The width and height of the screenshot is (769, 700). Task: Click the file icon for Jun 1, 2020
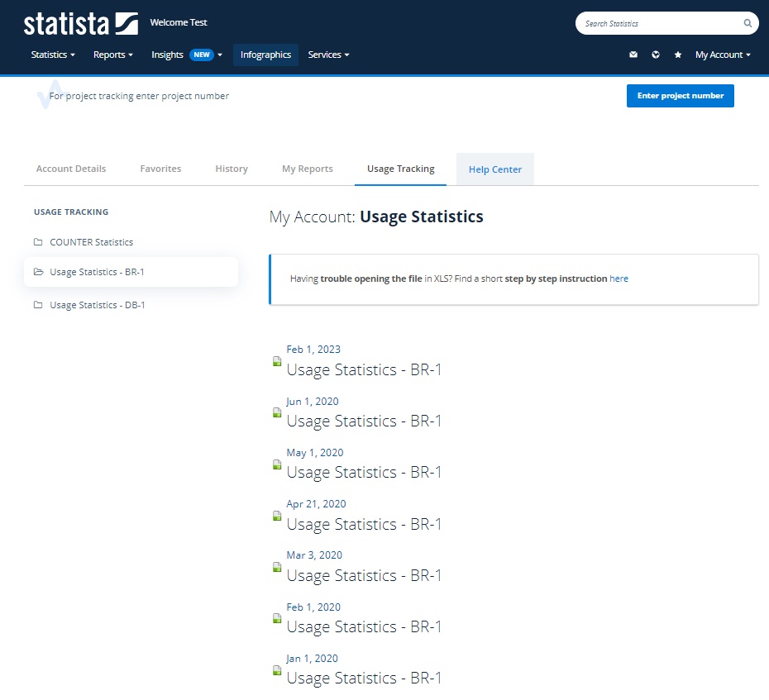coord(277,412)
